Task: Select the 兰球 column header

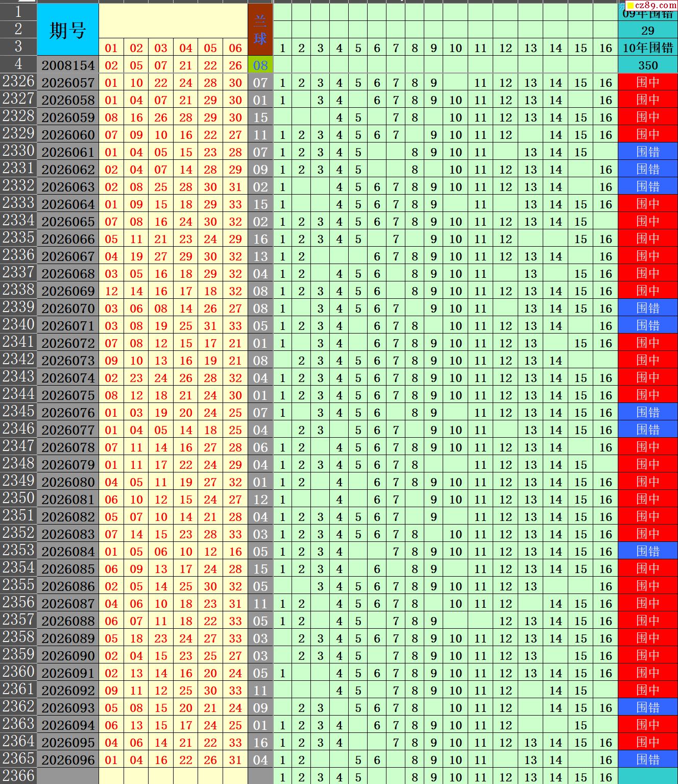Action: (260, 30)
